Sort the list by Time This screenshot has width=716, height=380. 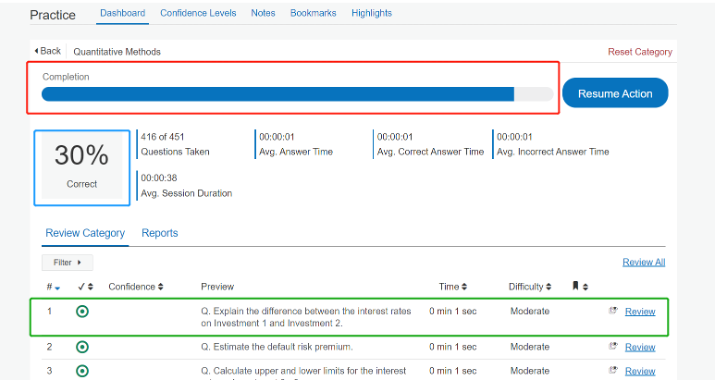(453, 287)
